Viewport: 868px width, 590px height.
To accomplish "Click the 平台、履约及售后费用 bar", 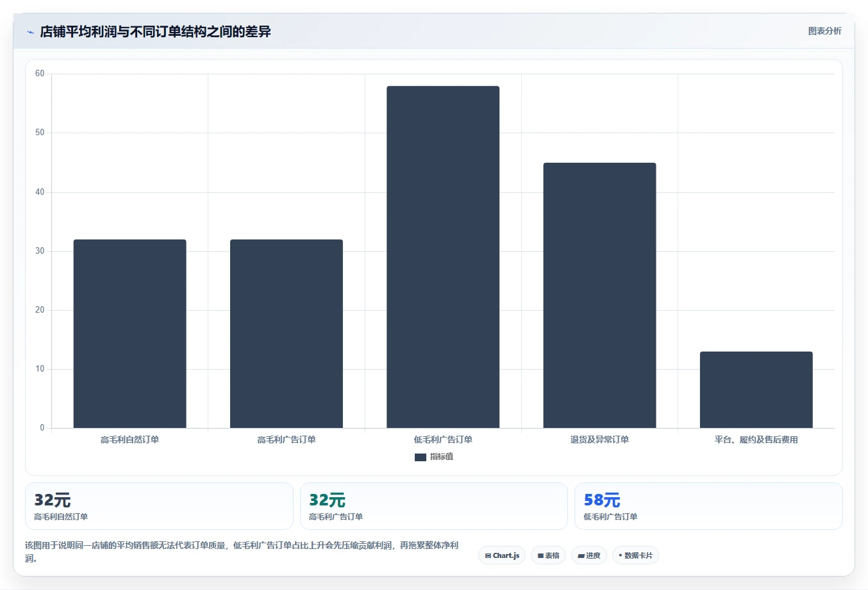I will click(756, 389).
